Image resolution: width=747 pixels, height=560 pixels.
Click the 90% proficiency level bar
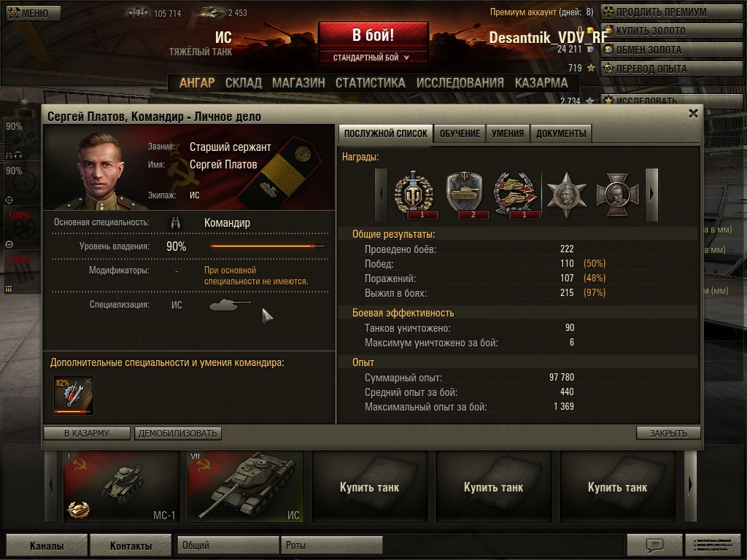click(x=268, y=246)
